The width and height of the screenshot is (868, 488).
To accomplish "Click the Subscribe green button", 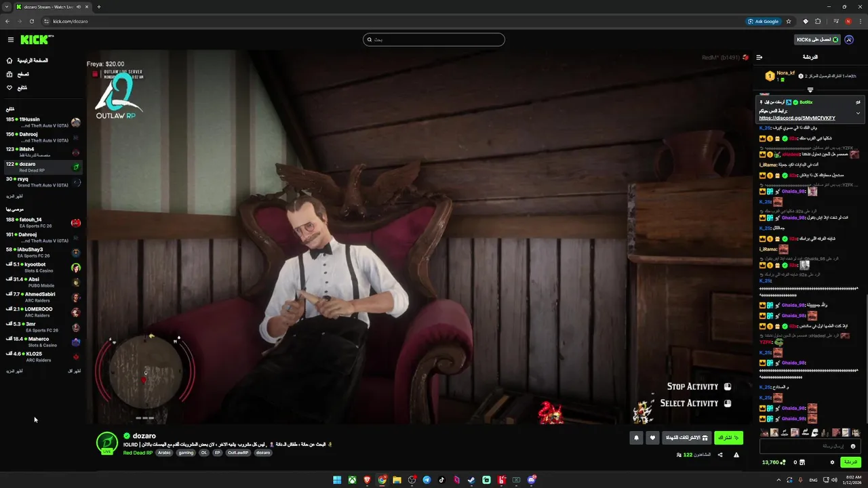I will 728,438.
